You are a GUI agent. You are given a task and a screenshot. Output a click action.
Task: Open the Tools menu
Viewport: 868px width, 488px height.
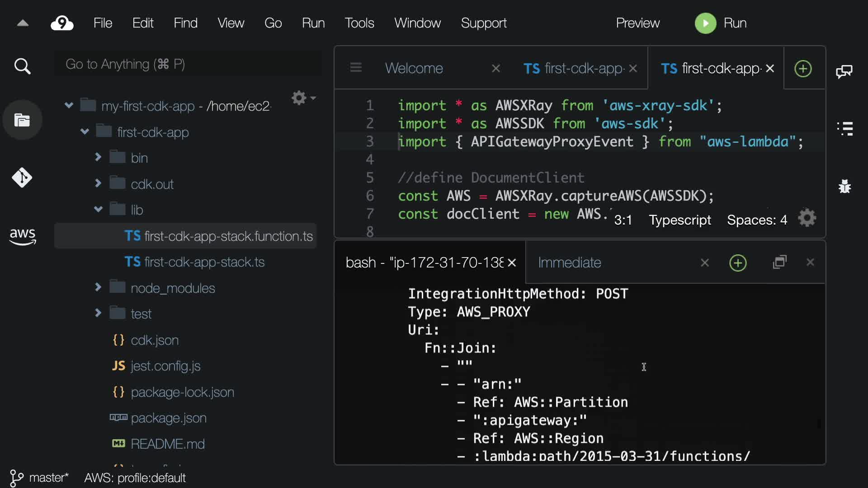tap(359, 23)
